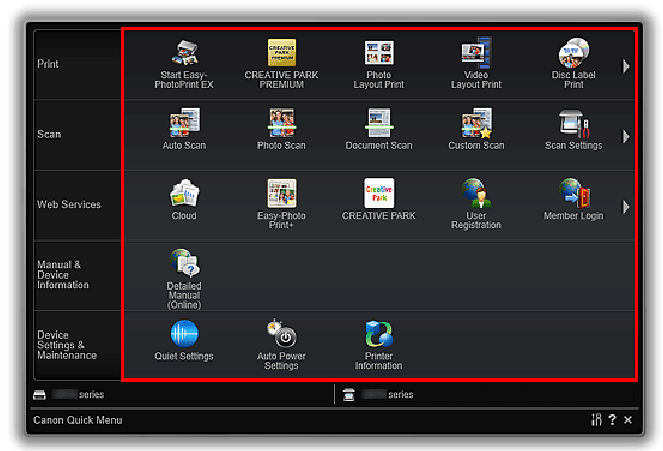Click the scanner icon beside series name
The image size is (663, 451).
(348, 395)
